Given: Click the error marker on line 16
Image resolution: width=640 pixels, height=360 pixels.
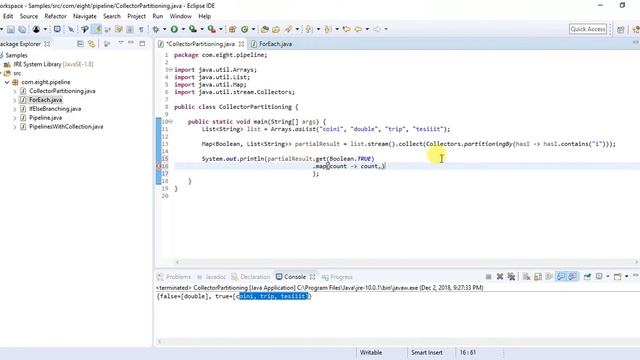Looking at the screenshot, I should [159, 166].
